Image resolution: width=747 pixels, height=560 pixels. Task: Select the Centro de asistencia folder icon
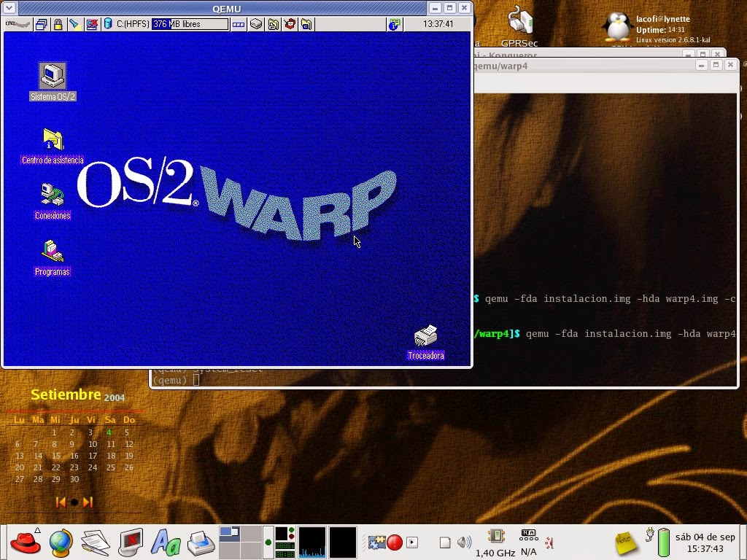click(x=53, y=146)
